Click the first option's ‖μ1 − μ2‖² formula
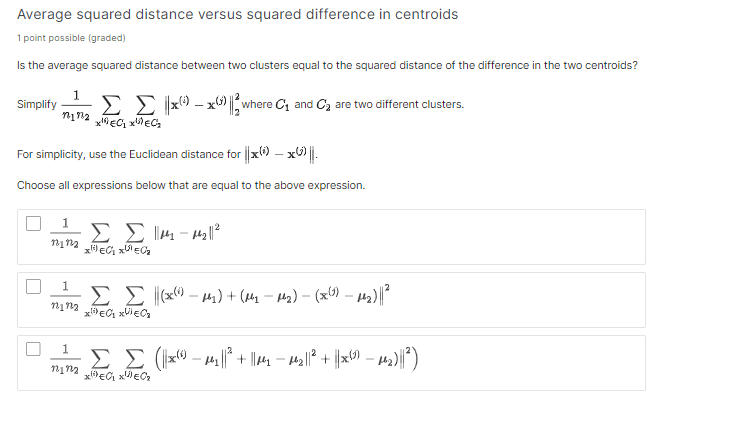This screenshot has height=445, width=748. 185,229
